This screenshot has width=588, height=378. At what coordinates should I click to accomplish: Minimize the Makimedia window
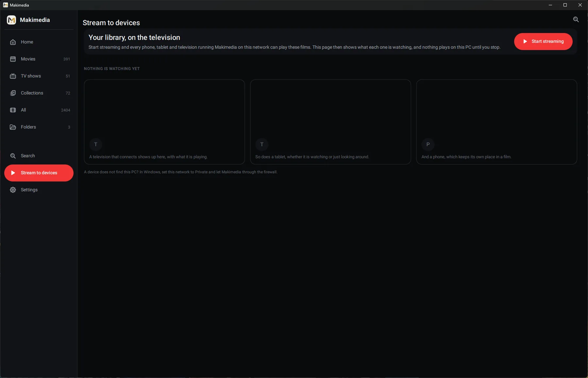click(550, 5)
